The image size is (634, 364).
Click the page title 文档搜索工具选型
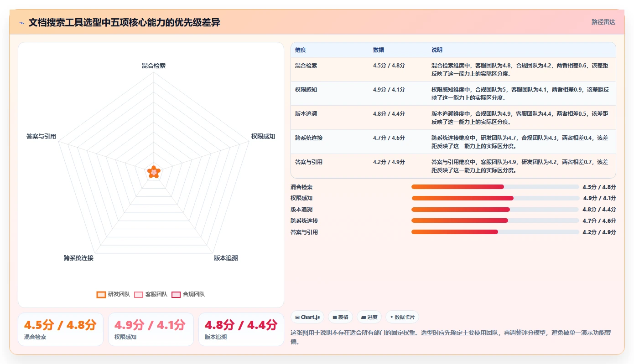124,22
